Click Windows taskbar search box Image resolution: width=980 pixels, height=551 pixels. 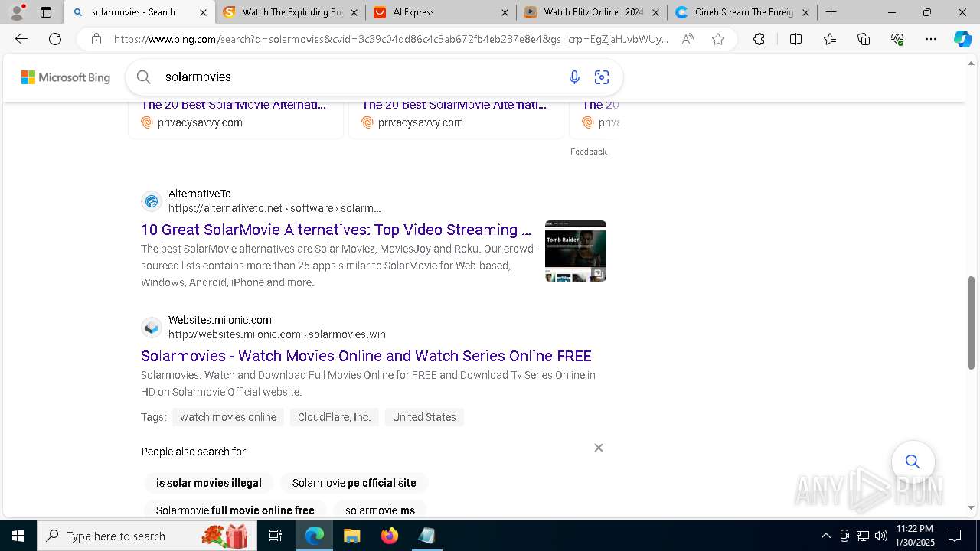(x=146, y=536)
